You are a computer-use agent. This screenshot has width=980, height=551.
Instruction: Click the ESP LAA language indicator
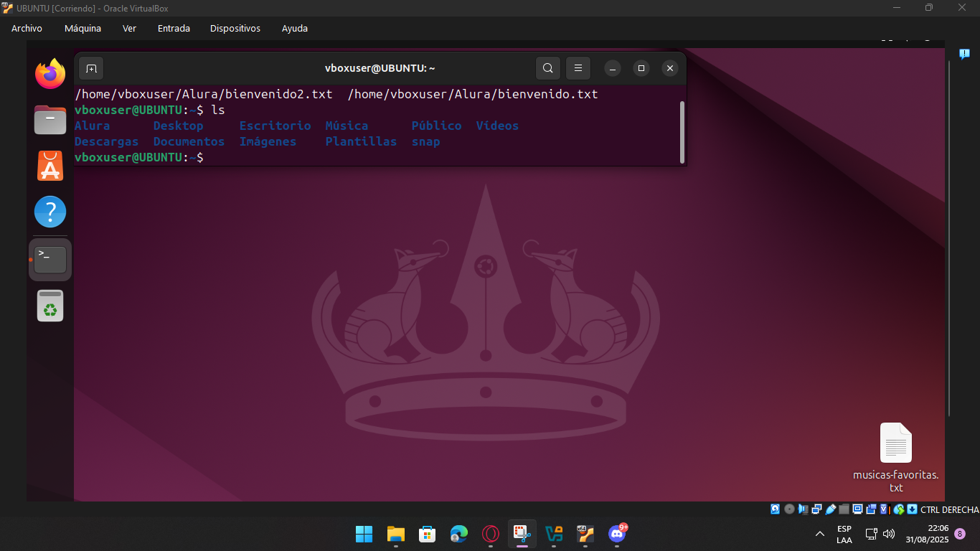(x=844, y=534)
